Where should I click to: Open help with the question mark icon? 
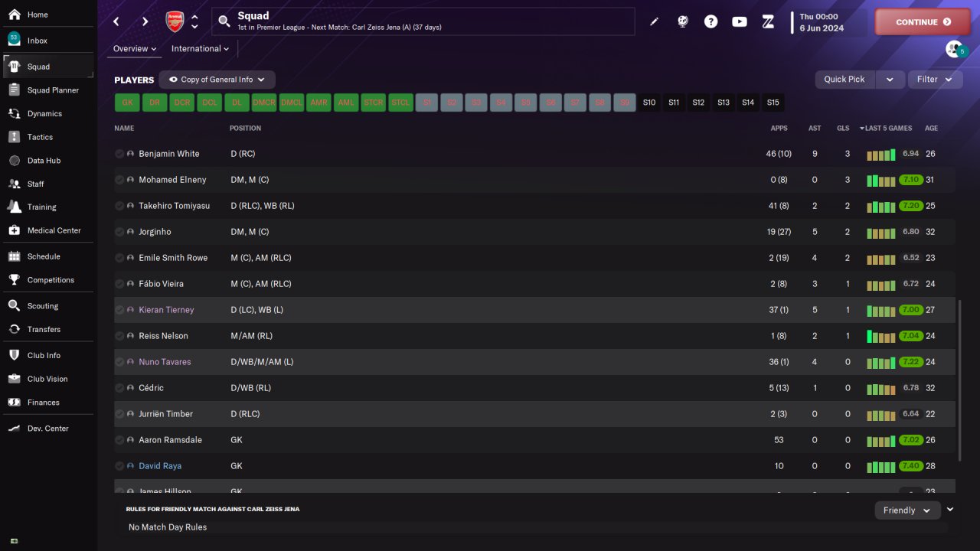pyautogui.click(x=711, y=21)
